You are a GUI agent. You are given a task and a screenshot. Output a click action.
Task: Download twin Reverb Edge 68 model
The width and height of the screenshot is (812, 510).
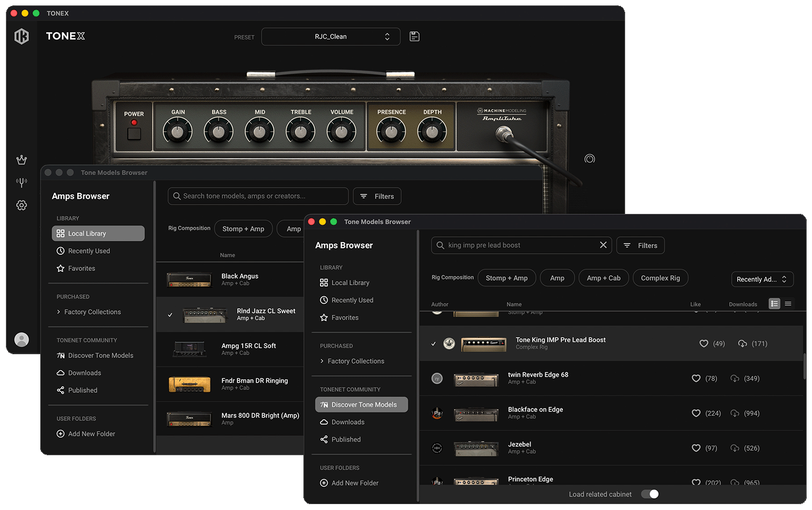(735, 378)
